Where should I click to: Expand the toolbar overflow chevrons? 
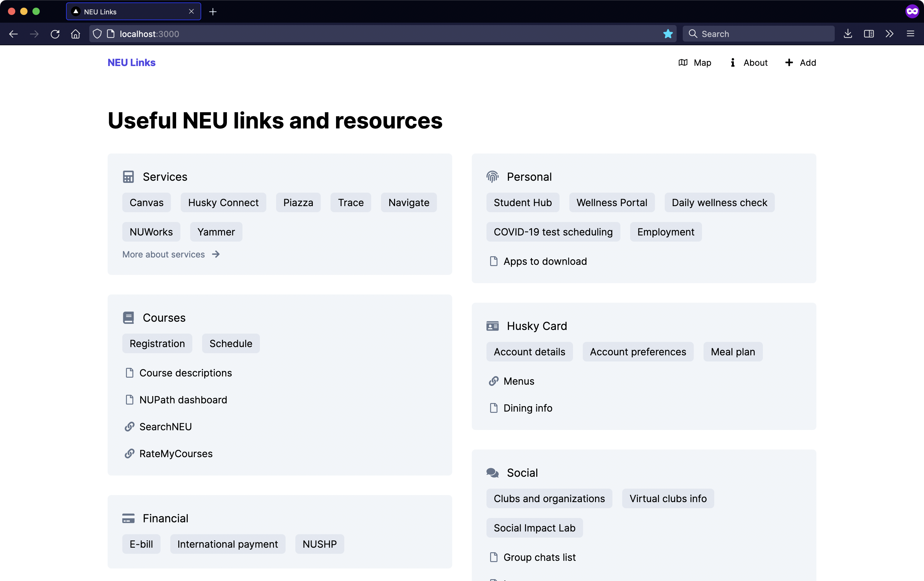coord(889,34)
